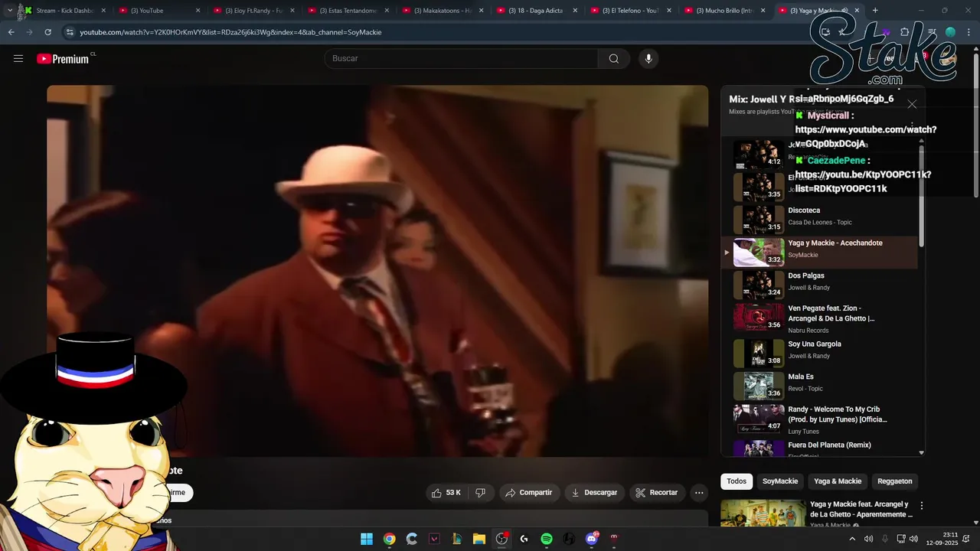980x551 pixels.
Task: Close the Mix playlist panel
Action: click(911, 104)
